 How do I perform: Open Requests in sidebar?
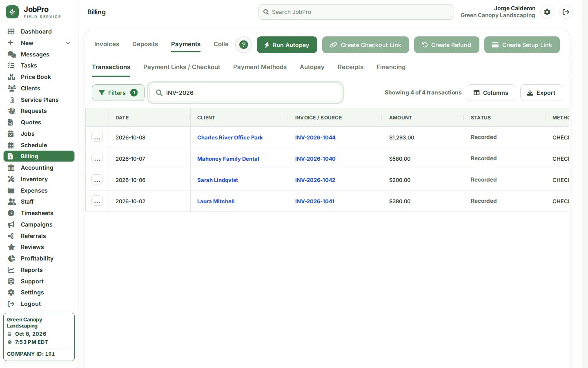pos(39,111)
